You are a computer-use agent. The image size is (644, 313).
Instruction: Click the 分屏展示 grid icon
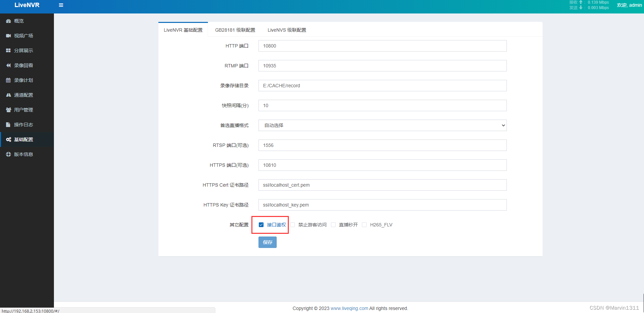(8, 51)
